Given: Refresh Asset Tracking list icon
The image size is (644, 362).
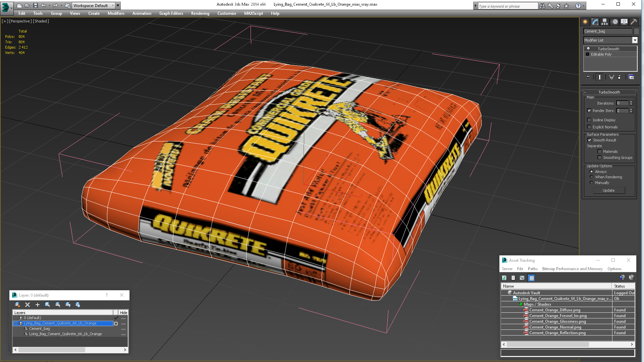Looking at the screenshot, I should coord(504,278).
